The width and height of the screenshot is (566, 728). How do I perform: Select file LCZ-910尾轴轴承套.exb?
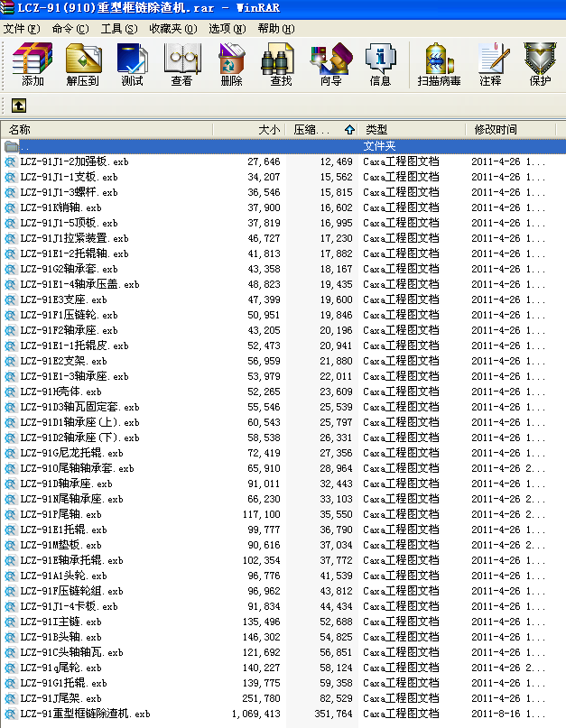pos(77,468)
